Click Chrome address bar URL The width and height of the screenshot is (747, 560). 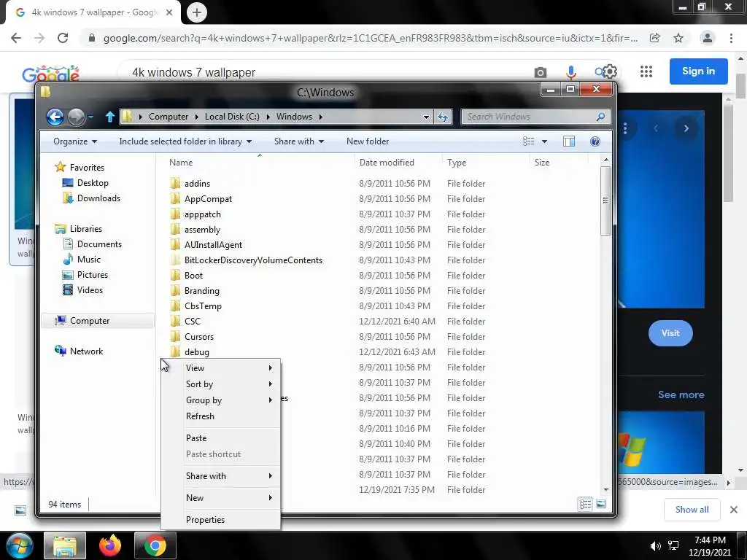[x=371, y=38]
